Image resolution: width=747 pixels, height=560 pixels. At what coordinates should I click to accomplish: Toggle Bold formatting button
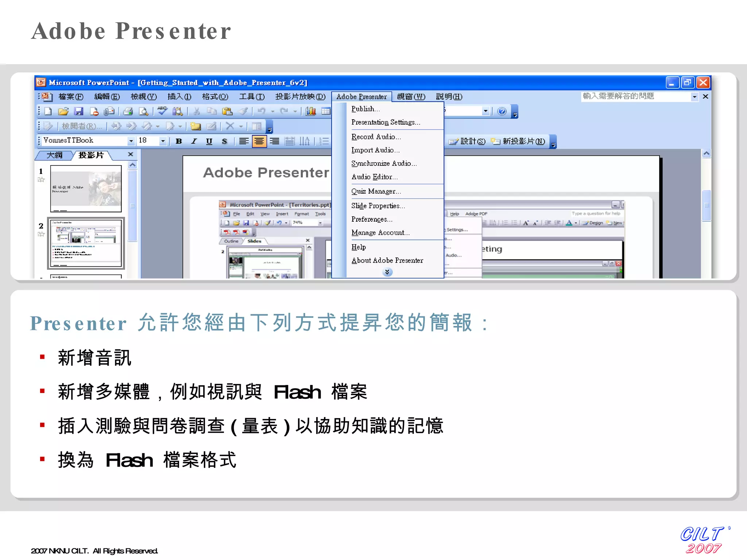pos(179,141)
